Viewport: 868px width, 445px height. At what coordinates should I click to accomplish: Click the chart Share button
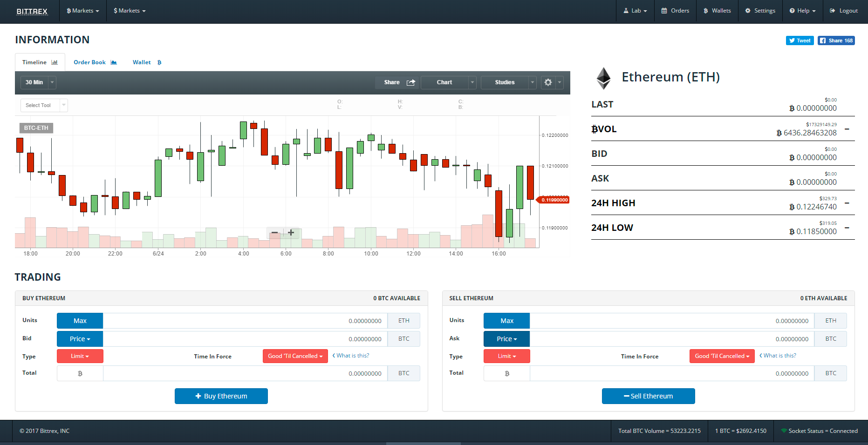(397, 82)
